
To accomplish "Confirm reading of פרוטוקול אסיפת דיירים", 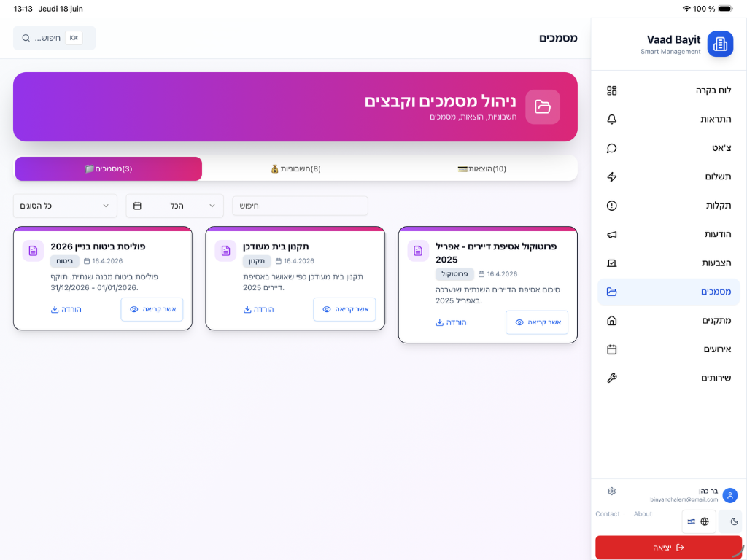I will tap(537, 322).
